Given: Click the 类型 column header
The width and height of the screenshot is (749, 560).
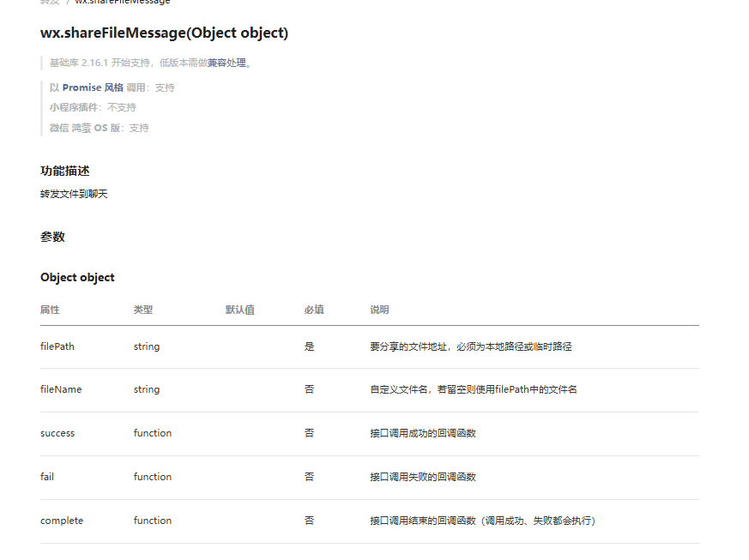Looking at the screenshot, I should point(143,310).
